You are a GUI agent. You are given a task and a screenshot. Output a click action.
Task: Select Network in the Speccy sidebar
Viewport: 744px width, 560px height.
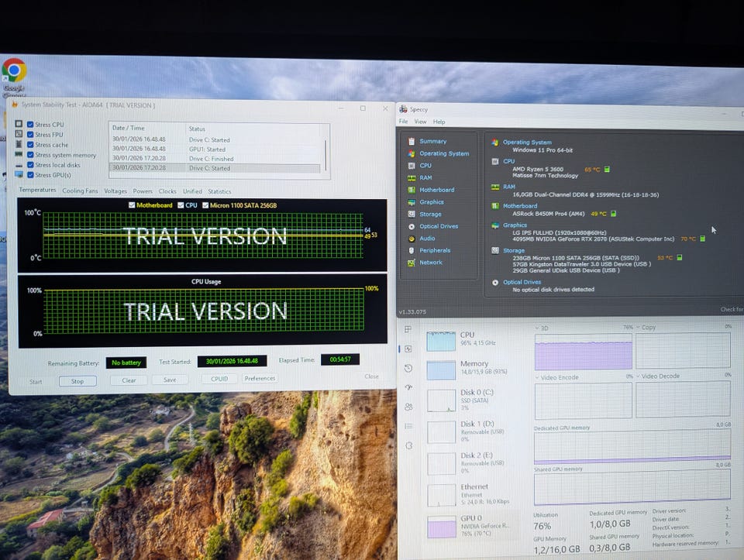[x=430, y=263]
